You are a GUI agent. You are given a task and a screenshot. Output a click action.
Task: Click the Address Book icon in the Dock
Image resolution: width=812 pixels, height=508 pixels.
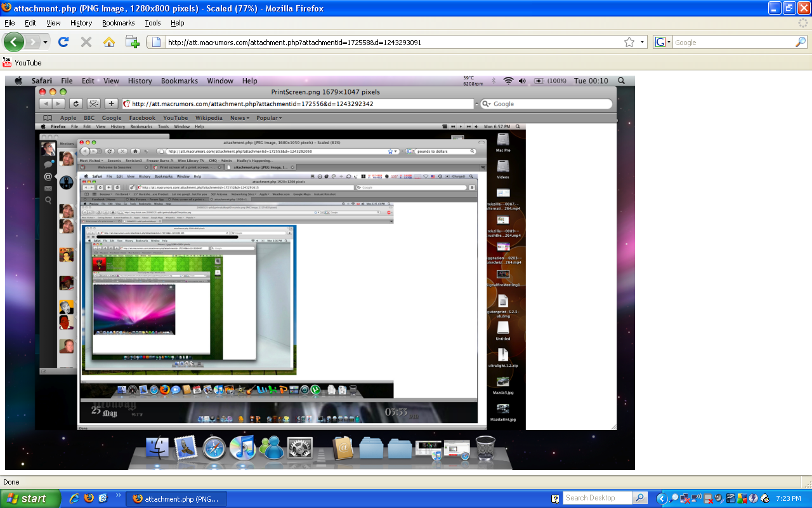point(343,448)
